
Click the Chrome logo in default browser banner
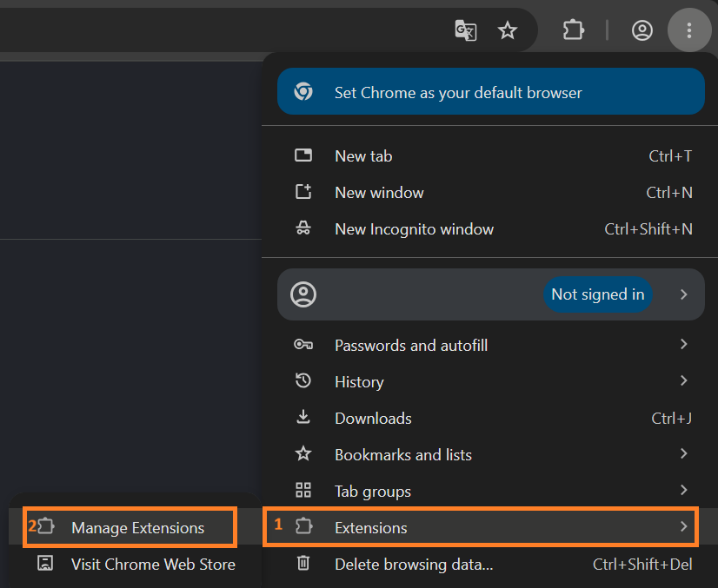pyautogui.click(x=303, y=91)
